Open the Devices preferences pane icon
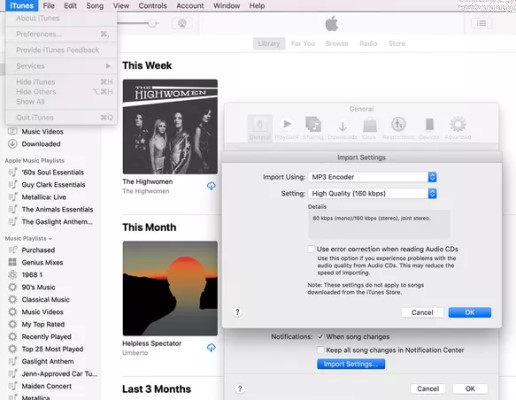This screenshot has width=516, height=400. tap(429, 128)
